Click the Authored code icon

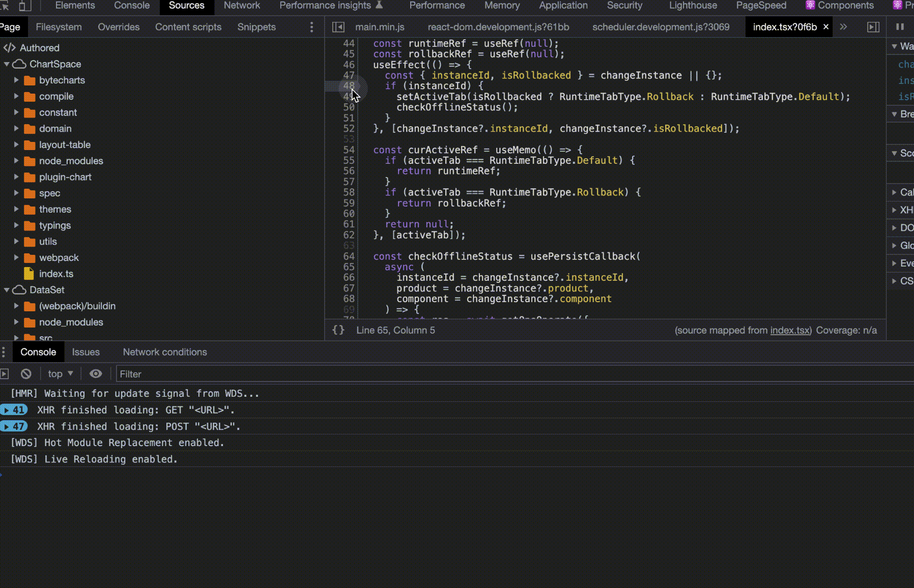pos(9,48)
